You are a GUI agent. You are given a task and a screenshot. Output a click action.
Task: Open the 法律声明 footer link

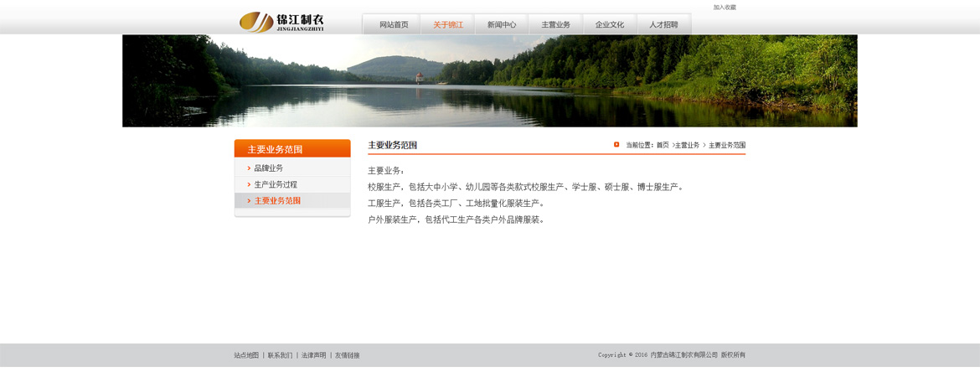tap(313, 355)
